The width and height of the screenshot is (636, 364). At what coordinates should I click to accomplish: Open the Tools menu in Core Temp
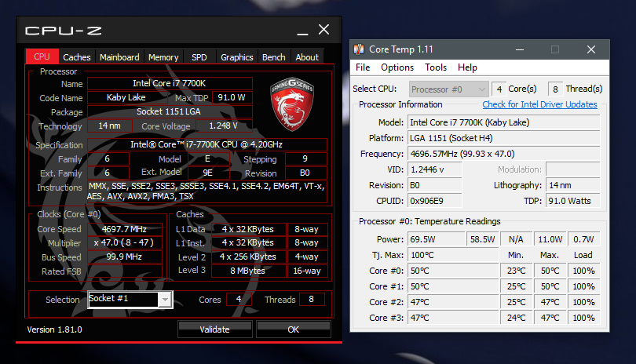tap(436, 67)
